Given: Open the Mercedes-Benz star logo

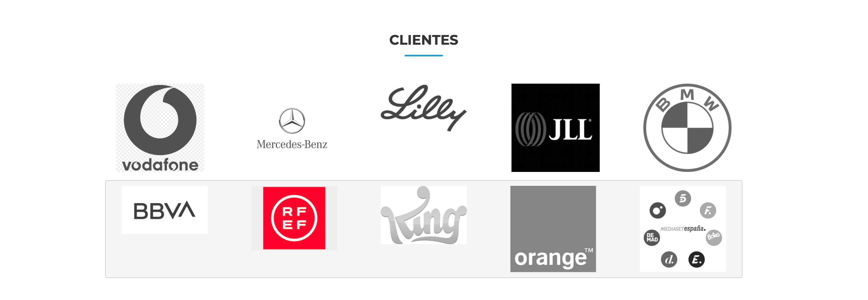Looking at the screenshot, I should click(292, 121).
